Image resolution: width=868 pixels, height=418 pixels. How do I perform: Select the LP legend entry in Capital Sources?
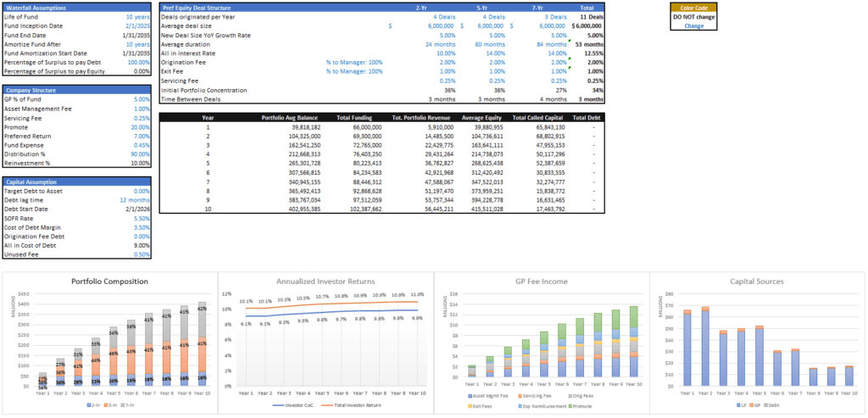click(740, 406)
